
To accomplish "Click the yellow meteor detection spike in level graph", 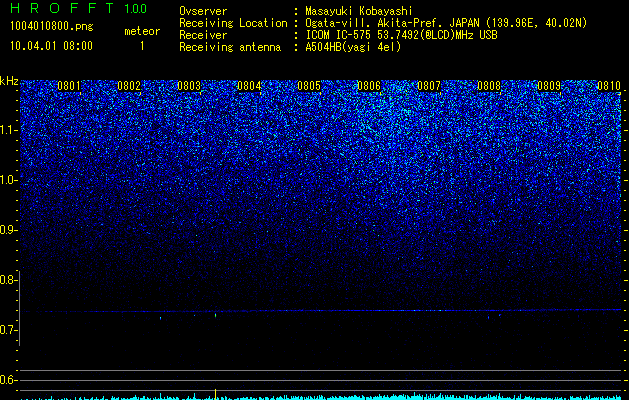I will 215,394.
